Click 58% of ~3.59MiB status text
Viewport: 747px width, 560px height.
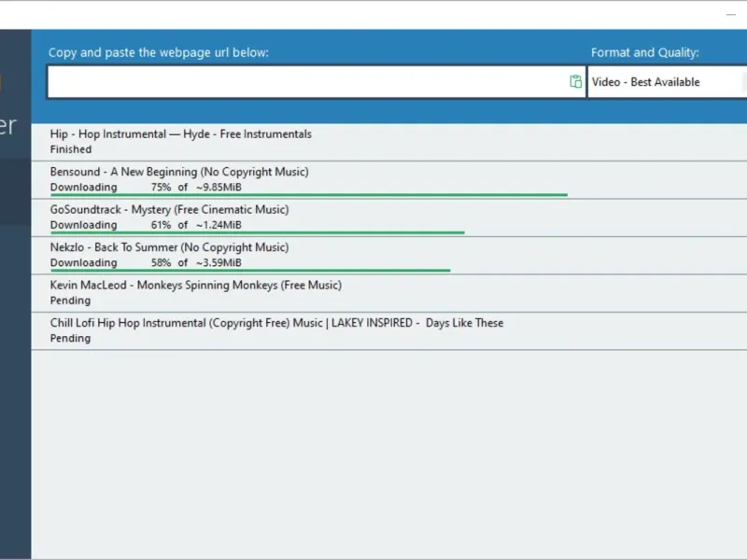[x=196, y=262]
